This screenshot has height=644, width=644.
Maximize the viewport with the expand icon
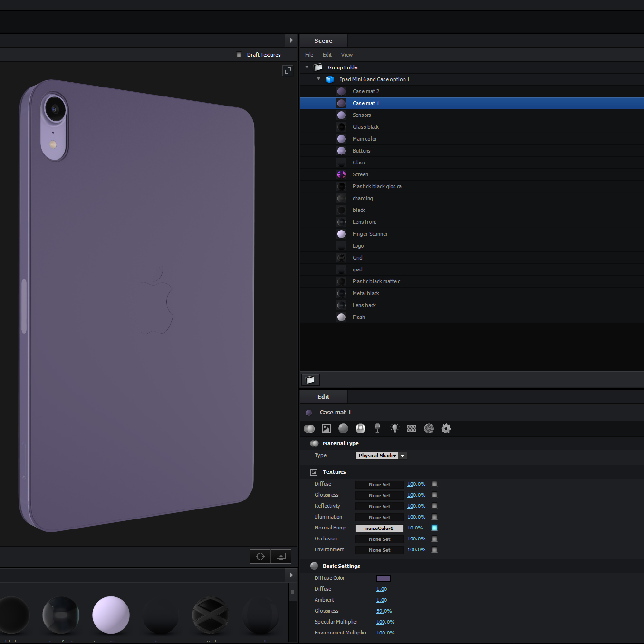[288, 71]
